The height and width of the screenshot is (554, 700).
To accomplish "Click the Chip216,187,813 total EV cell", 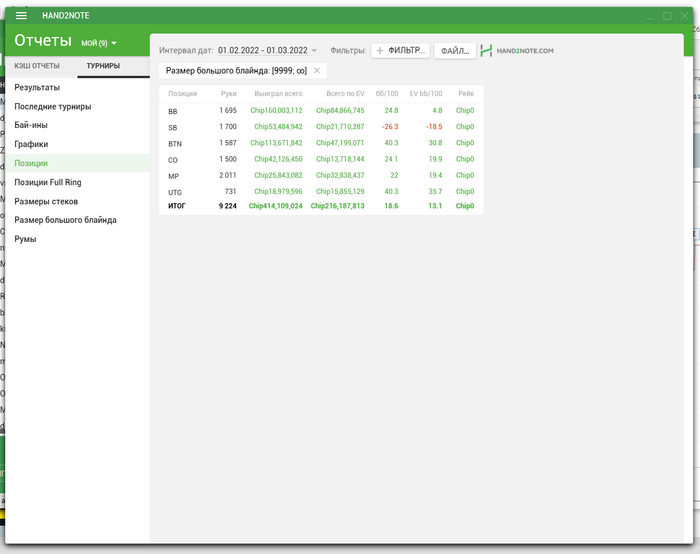I will click(338, 206).
